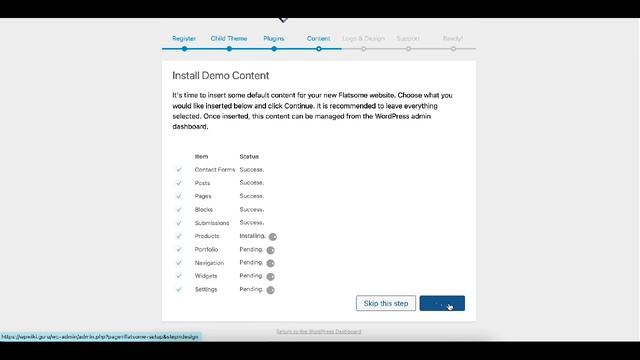Click the Logo & Design progress dot
Viewport: 640px width, 360px height.
click(364, 49)
